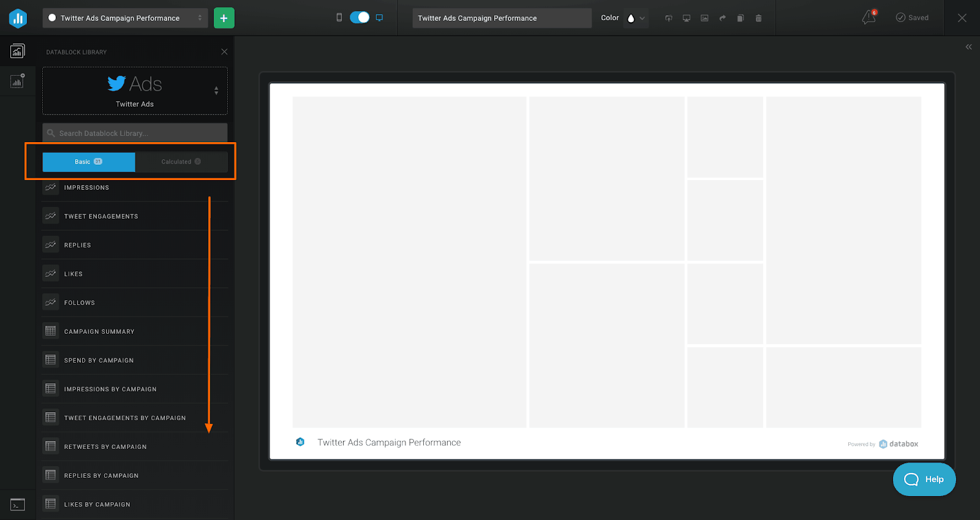Click the Impressions line chart icon
The image size is (980, 520).
point(51,187)
